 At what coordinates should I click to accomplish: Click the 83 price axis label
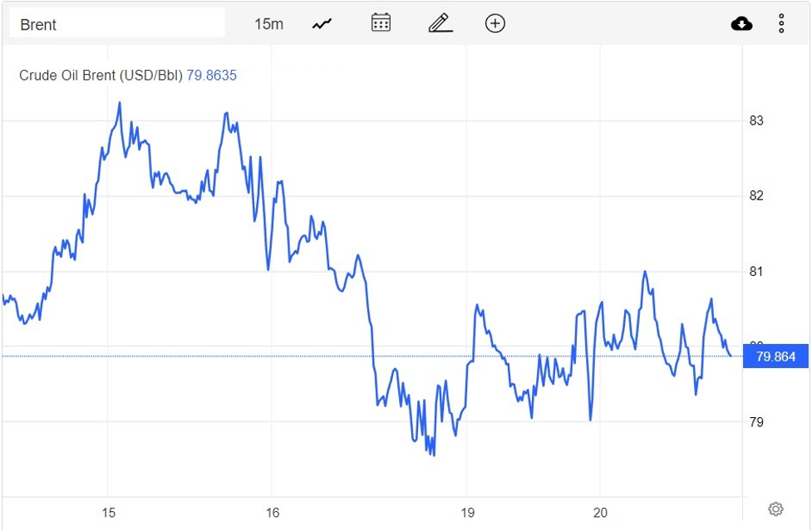pos(756,120)
